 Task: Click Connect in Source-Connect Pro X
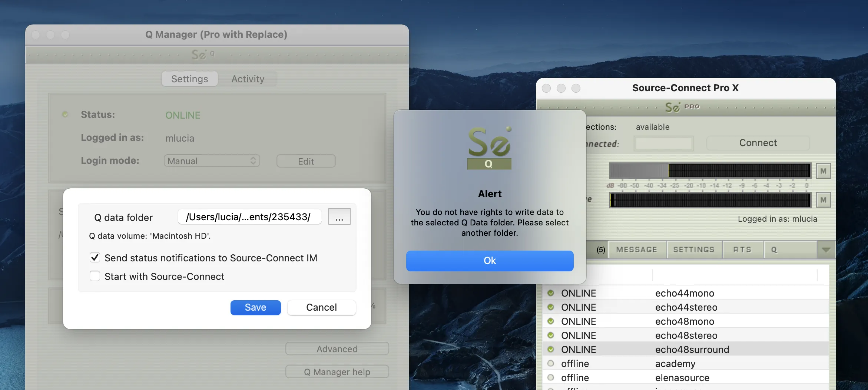(x=758, y=143)
